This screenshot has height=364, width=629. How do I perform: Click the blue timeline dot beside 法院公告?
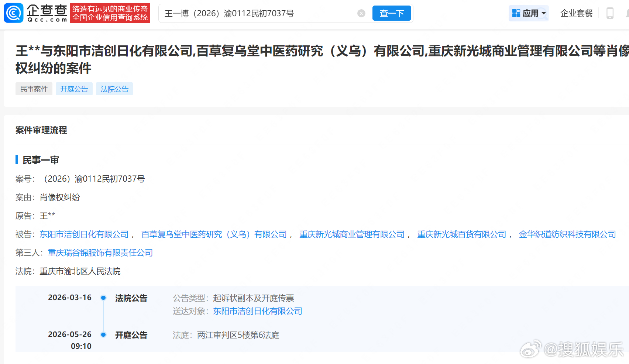103,298
